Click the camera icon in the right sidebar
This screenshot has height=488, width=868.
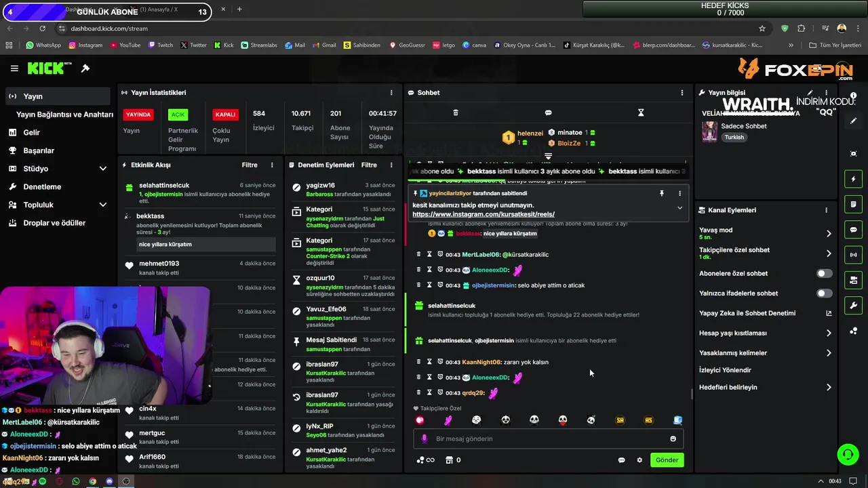coord(853,280)
